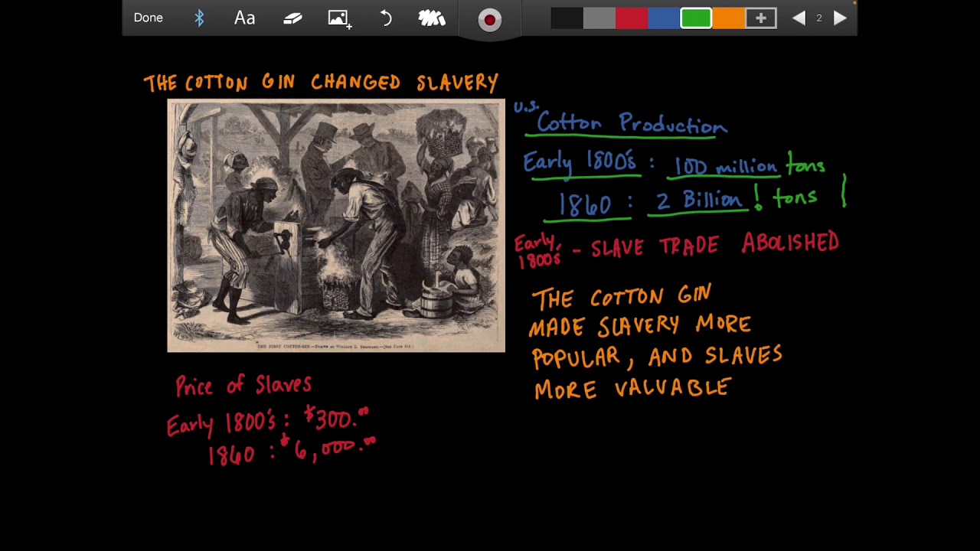Add a new color with plus button

tap(761, 18)
